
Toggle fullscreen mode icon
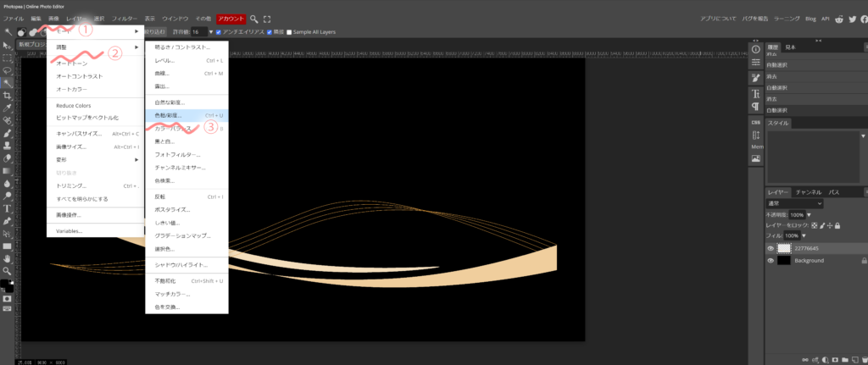pos(268,18)
